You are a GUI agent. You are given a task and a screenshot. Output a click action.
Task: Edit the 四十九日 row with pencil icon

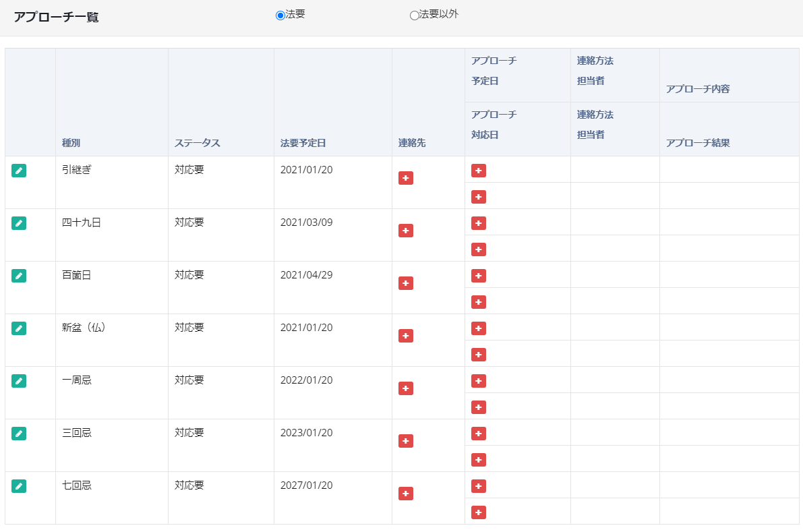(x=19, y=223)
